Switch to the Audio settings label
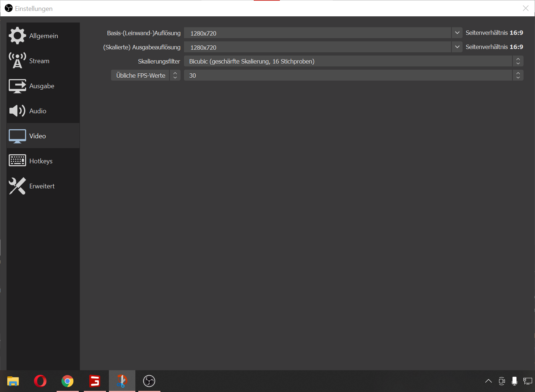The height and width of the screenshot is (392, 535). click(38, 111)
